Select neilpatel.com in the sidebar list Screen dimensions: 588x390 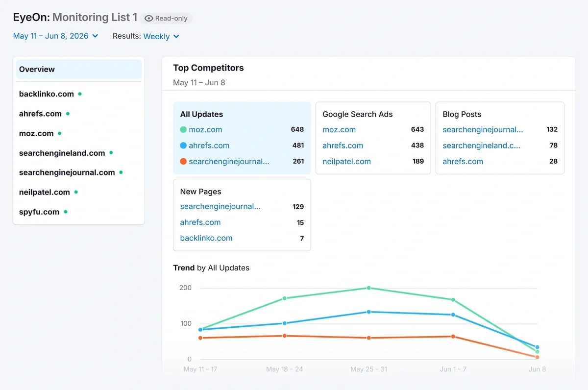click(x=45, y=192)
